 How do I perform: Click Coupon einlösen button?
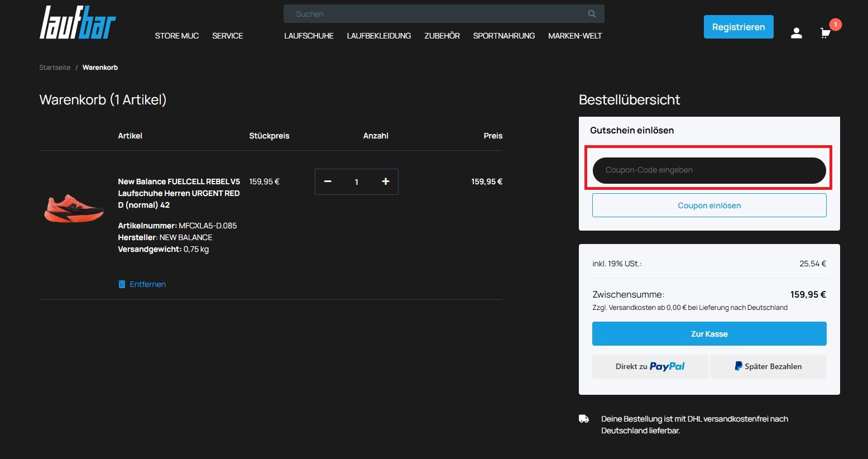709,205
